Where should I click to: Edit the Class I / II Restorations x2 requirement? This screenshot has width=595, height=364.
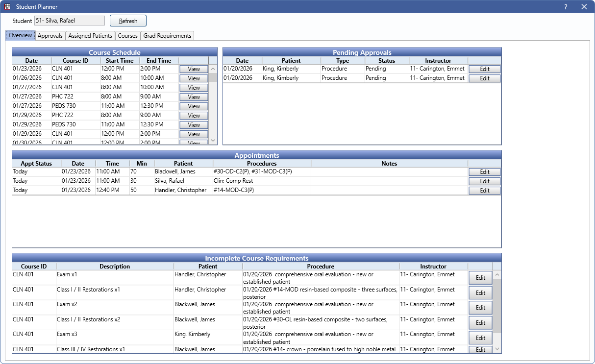pos(480,323)
